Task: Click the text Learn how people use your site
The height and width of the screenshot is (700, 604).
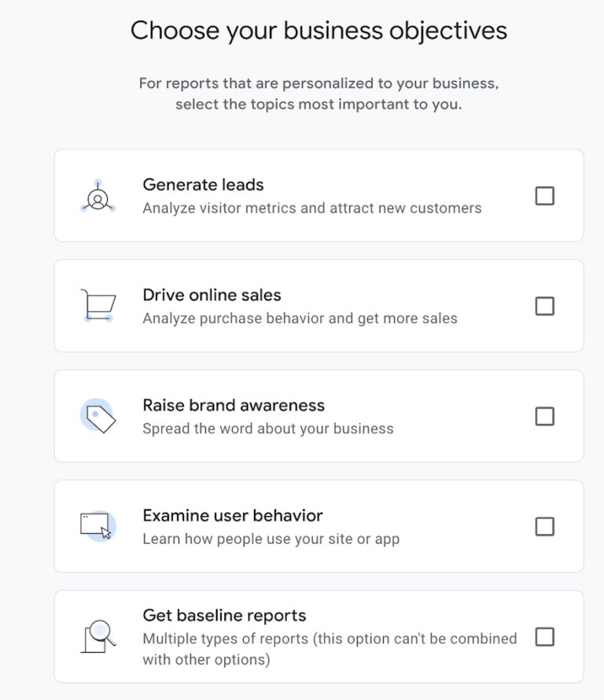Action: [x=260, y=539]
